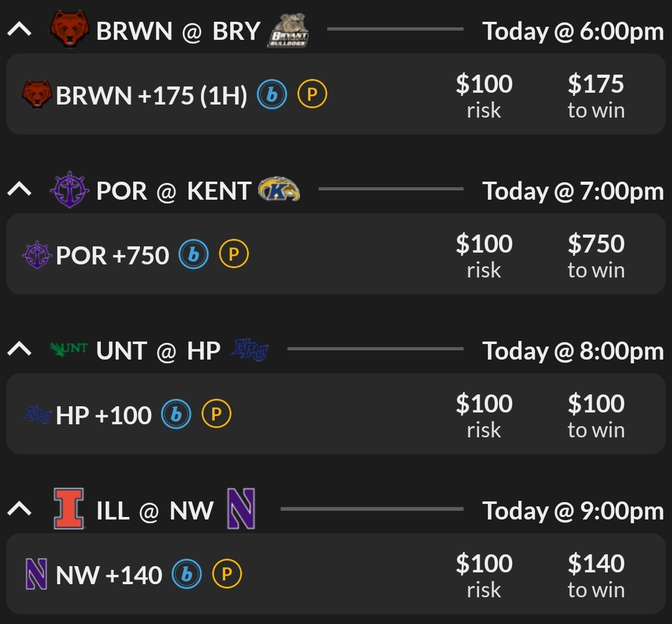672x624 pixels.
Task: Collapse the ILL @ NW game section
Action: [x=19, y=510]
